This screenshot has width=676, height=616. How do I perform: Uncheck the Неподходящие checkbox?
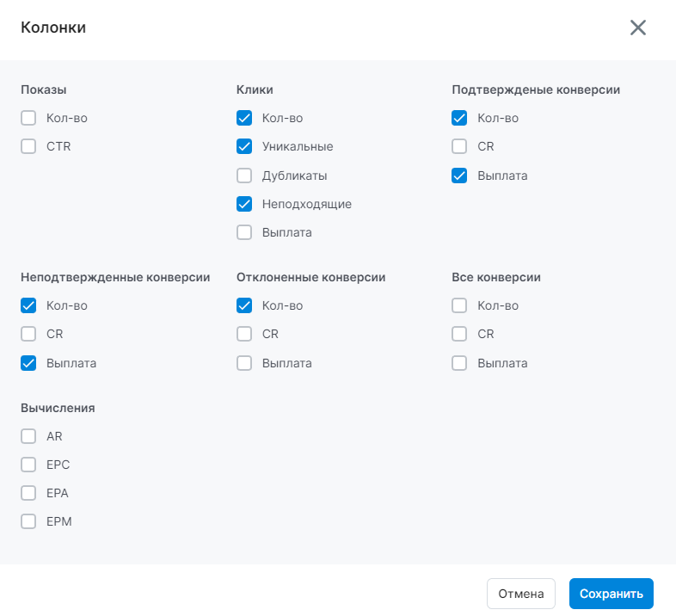pyautogui.click(x=244, y=204)
